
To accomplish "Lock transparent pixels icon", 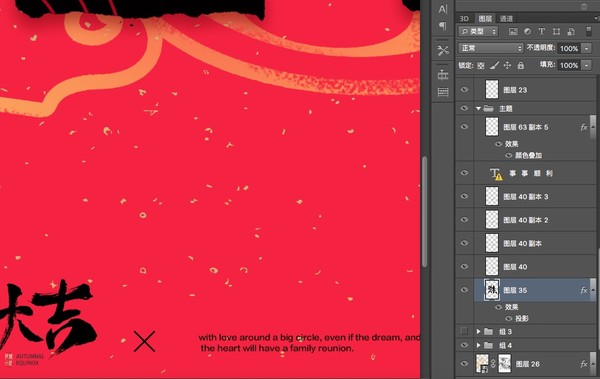I will (x=481, y=65).
